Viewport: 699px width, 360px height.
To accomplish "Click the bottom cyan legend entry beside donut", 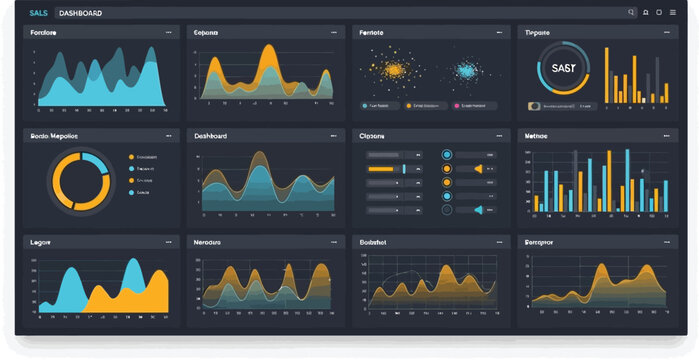I will (139, 192).
